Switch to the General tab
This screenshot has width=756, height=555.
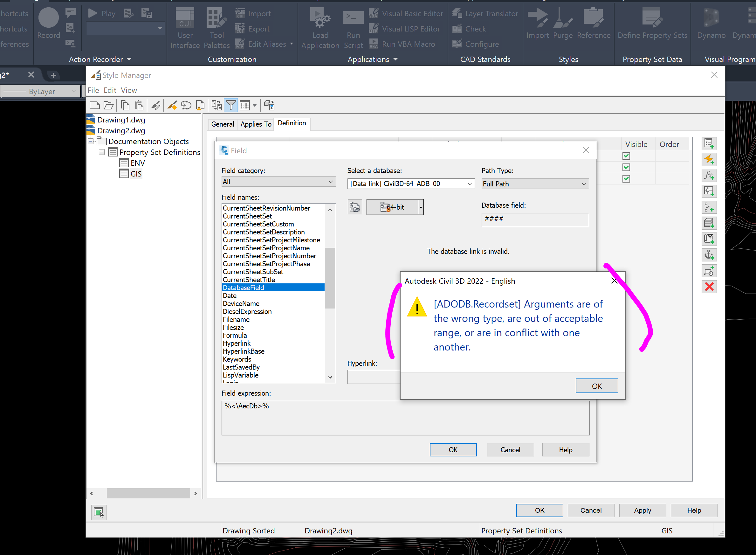223,124
